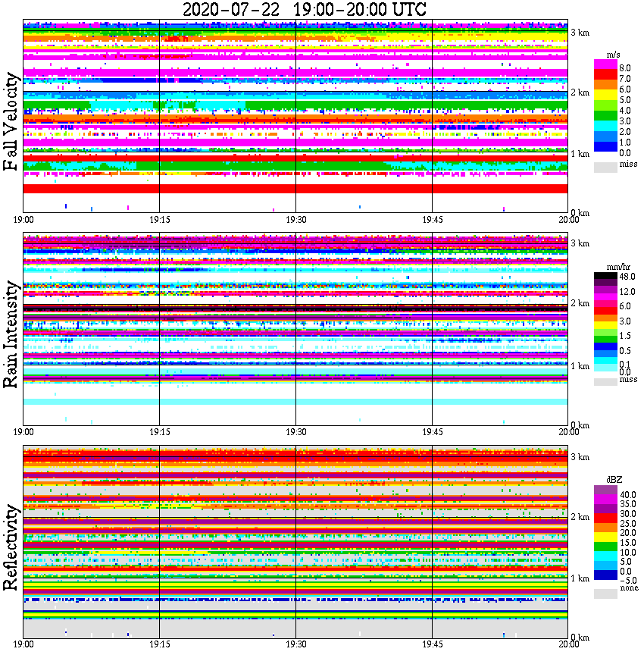Click the gray 'miss' swatch in the m/s legend
The width and height of the screenshot is (644, 658).
(605, 167)
